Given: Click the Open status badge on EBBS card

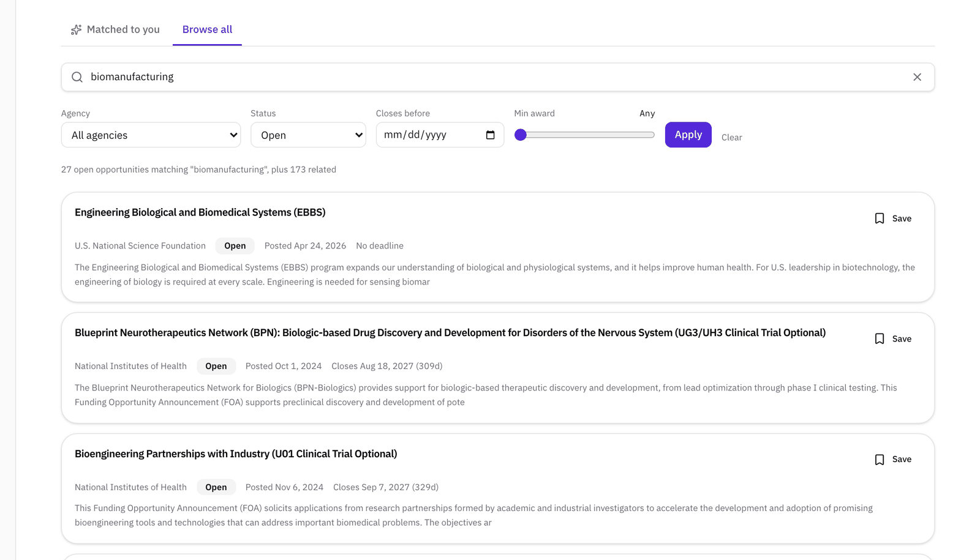Looking at the screenshot, I should coord(235,246).
